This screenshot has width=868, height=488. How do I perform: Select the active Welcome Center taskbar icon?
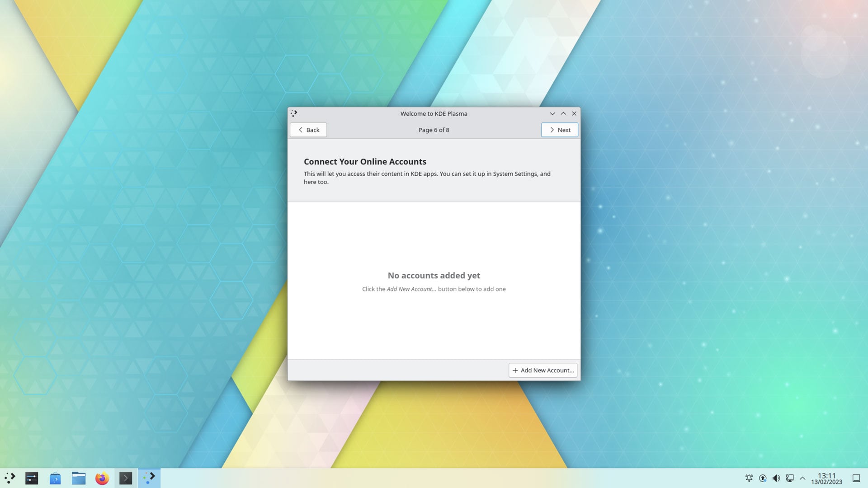(x=149, y=478)
